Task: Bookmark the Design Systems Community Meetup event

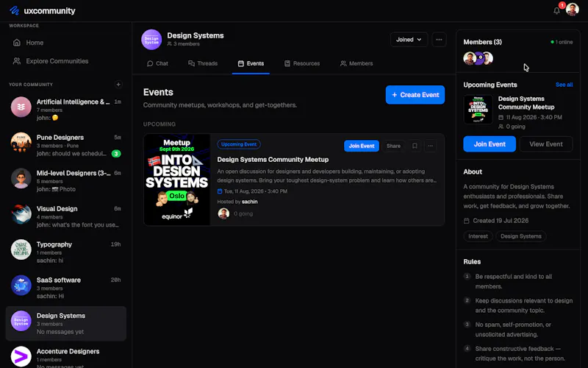Action: (x=415, y=146)
